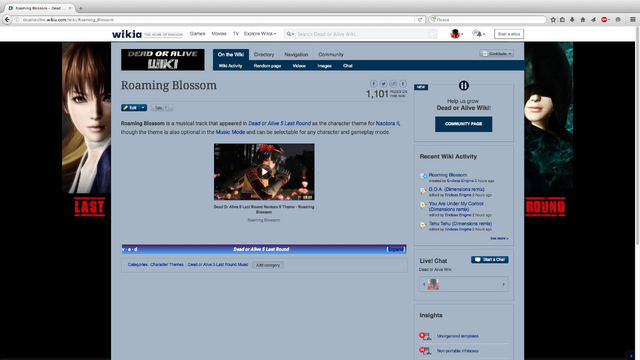
Task: Open browser downloads arrow icon
Action: point(572,20)
